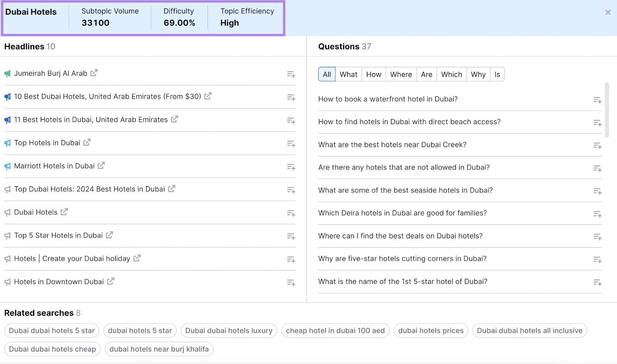Click the megaphone beside 11 Best Hotels in Dubai
The height and width of the screenshot is (364, 617).
[x=7, y=119]
